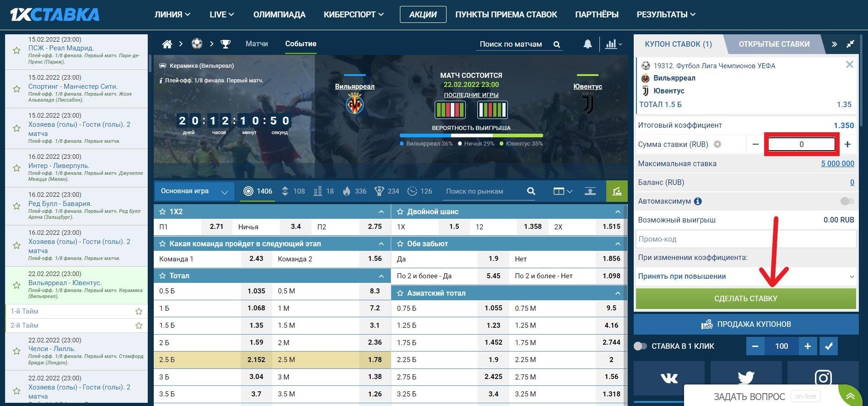
Task: Open bet amount settings gear
Action: click(717, 144)
